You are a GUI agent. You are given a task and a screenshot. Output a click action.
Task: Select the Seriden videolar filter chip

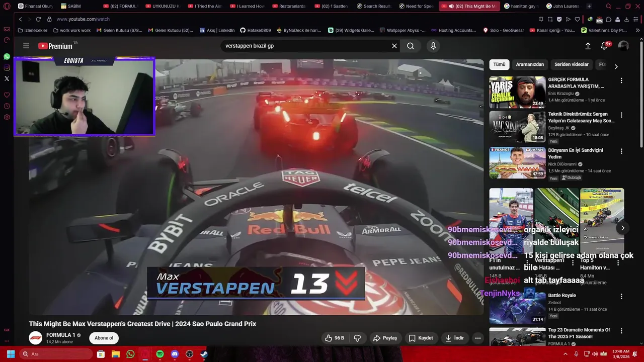point(572,64)
